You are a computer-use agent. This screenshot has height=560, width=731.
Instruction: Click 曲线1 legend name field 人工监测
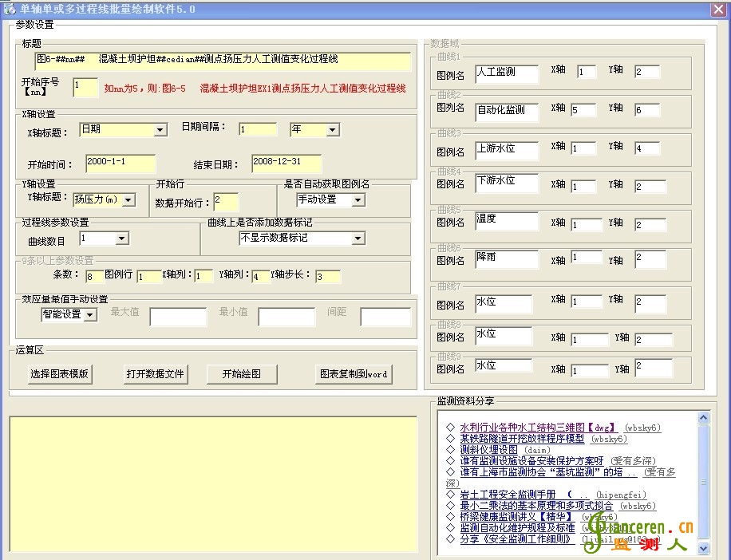coord(507,74)
